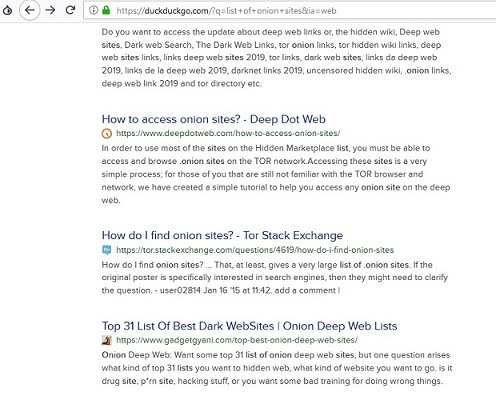Screen dimensions: 496x400
Task: Go forward with the forward arrow button
Action: pos(50,10)
